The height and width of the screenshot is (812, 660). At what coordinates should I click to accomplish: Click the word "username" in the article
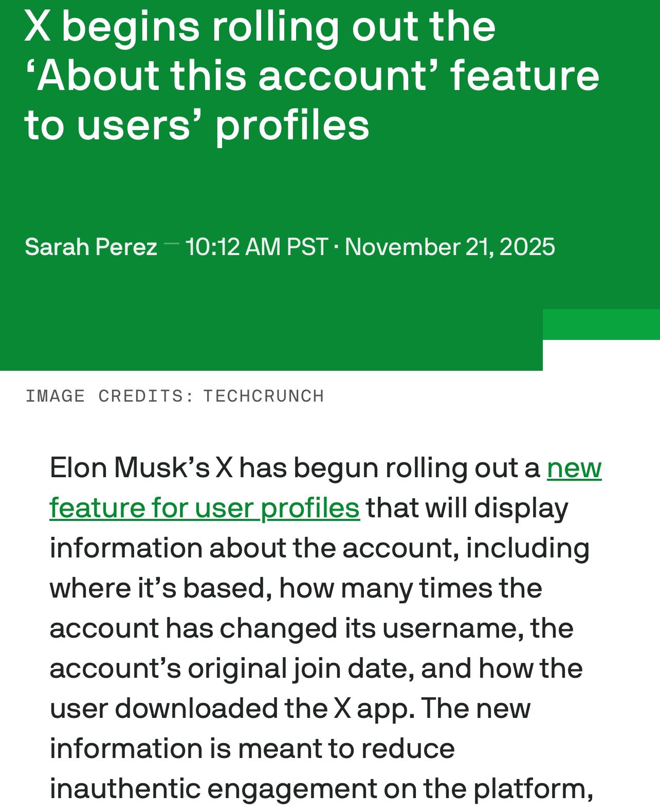coord(452,628)
